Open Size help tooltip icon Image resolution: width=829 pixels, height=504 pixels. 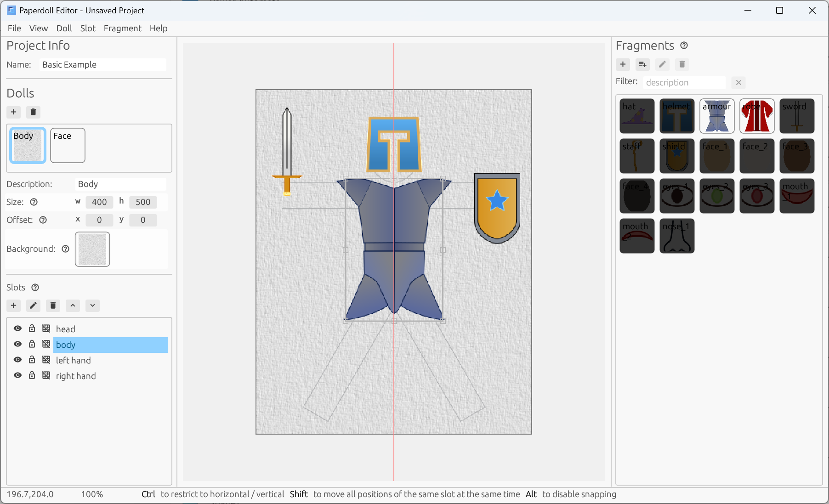coord(34,202)
